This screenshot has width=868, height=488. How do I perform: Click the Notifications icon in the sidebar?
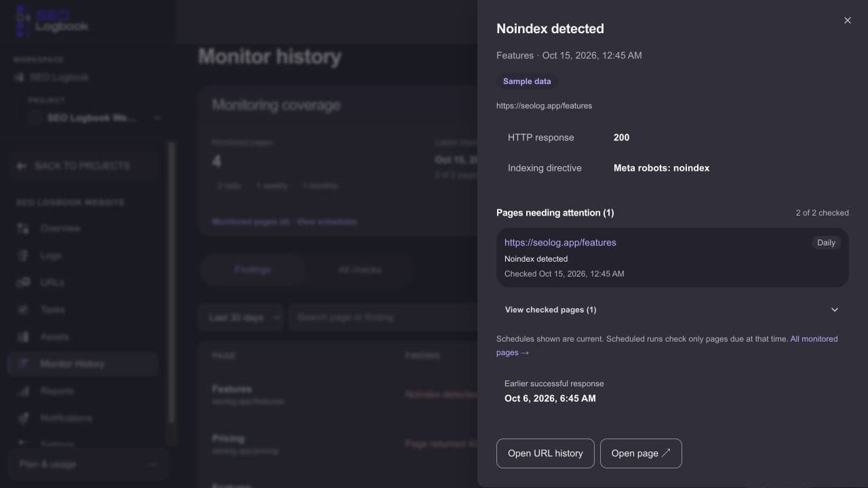23,418
